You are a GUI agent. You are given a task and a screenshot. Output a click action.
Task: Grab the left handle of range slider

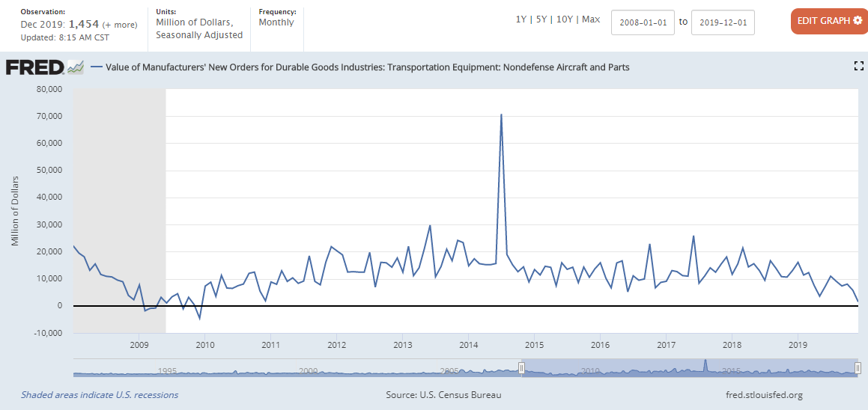pyautogui.click(x=522, y=367)
